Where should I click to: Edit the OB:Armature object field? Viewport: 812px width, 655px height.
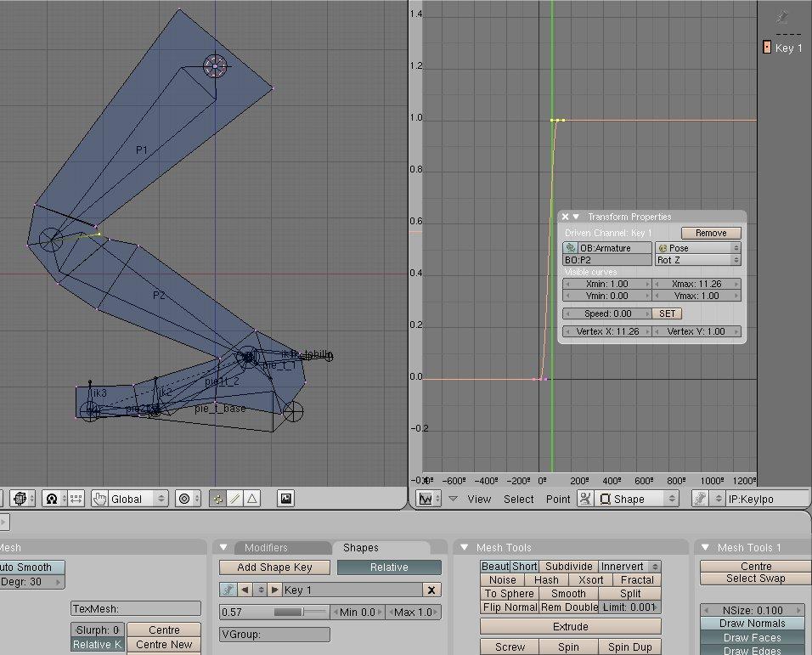[614, 248]
